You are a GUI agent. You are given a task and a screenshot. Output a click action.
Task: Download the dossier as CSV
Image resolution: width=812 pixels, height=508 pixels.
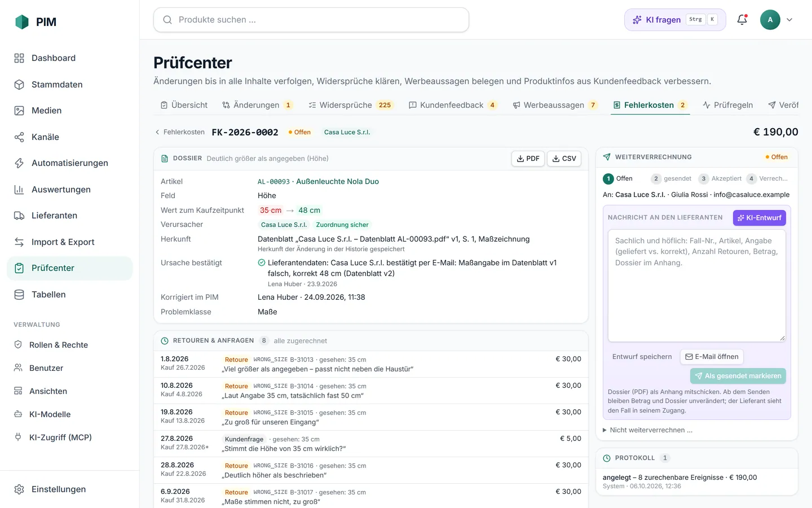point(564,159)
